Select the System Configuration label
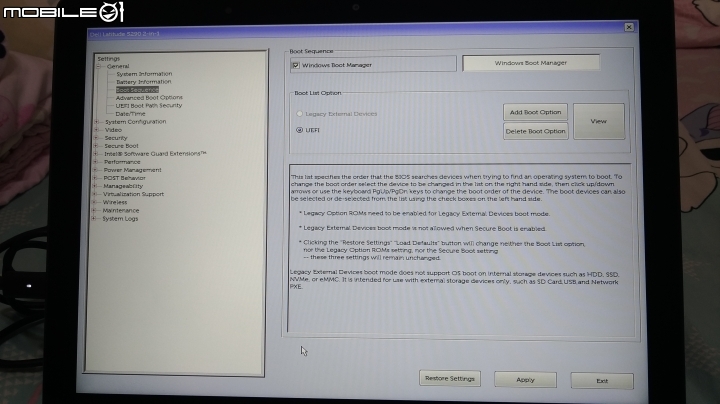 (135, 122)
